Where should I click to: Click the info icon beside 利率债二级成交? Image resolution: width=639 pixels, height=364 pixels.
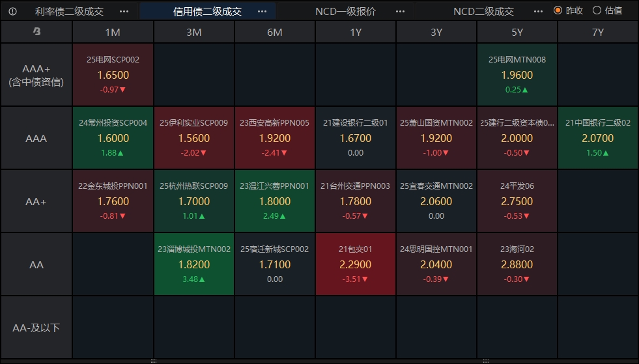click(12, 12)
